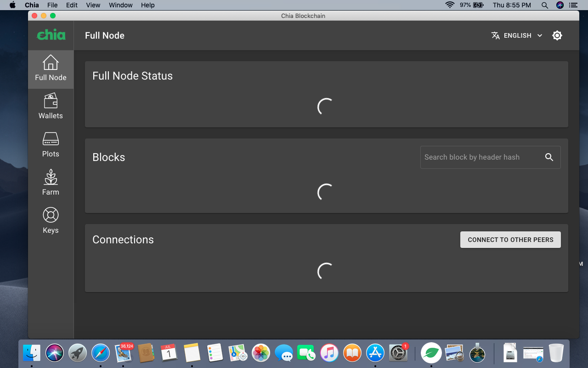Click the search magnifier in Blocks

(x=549, y=157)
